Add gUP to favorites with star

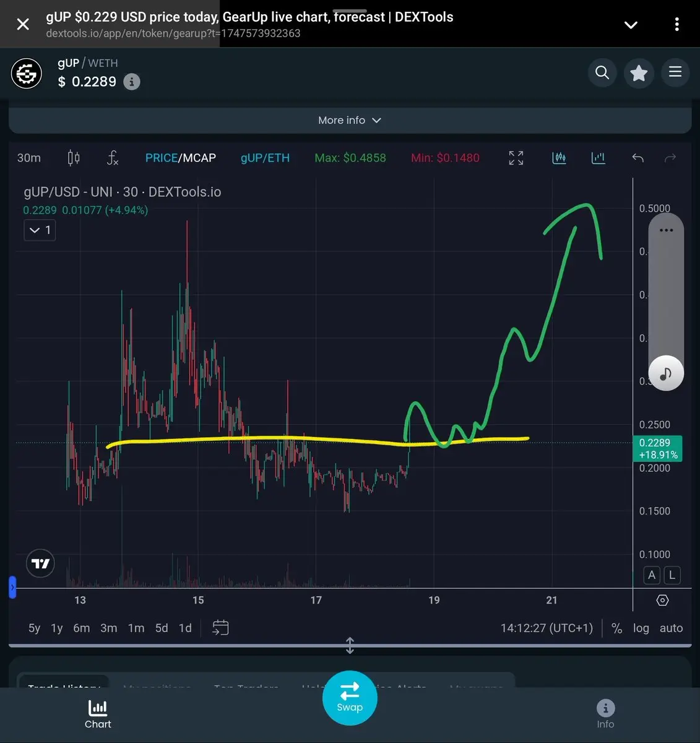(639, 73)
